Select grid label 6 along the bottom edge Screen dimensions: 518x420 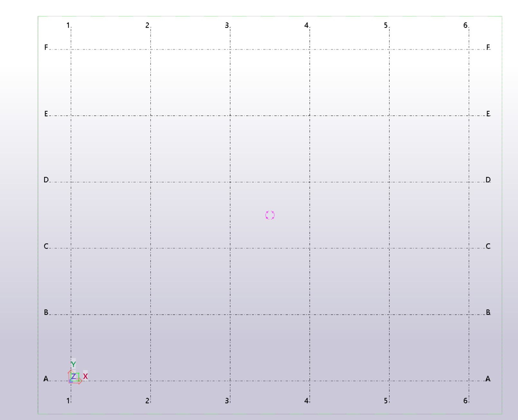pyautogui.click(x=466, y=401)
